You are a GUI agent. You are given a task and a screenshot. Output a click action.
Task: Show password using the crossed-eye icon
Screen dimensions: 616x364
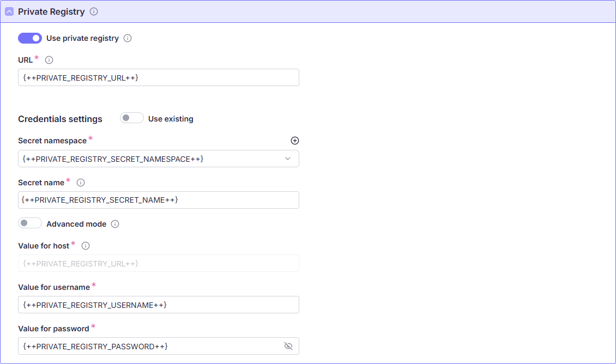click(x=288, y=346)
